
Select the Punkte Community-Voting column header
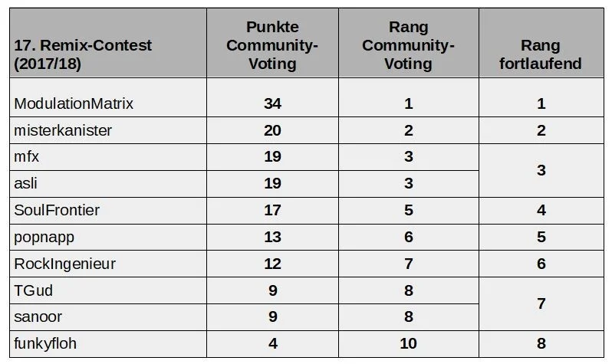[272, 42]
